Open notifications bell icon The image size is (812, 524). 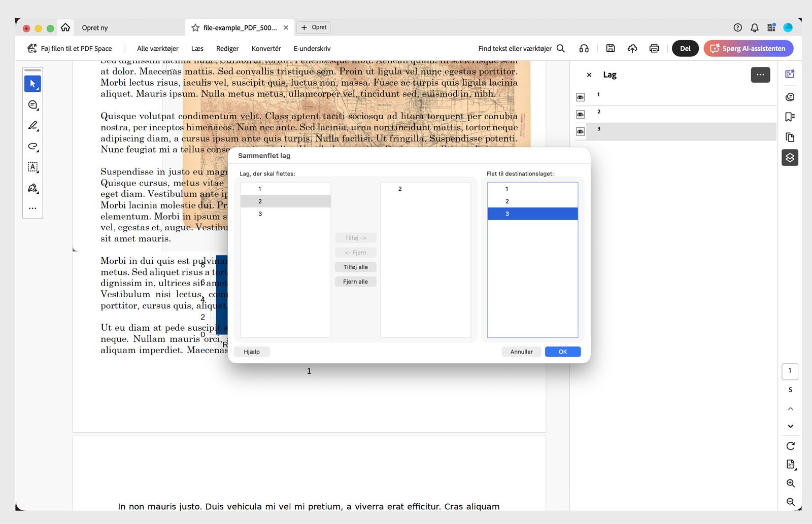coord(755,28)
